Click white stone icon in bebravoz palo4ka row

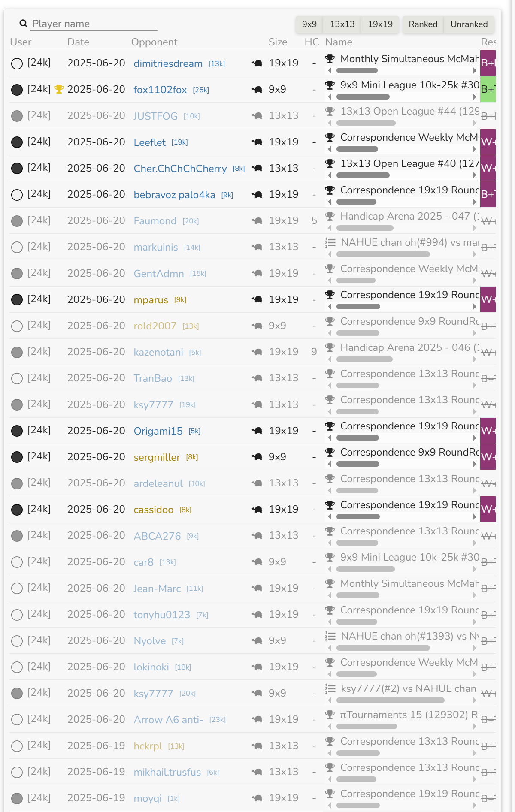[17, 195]
